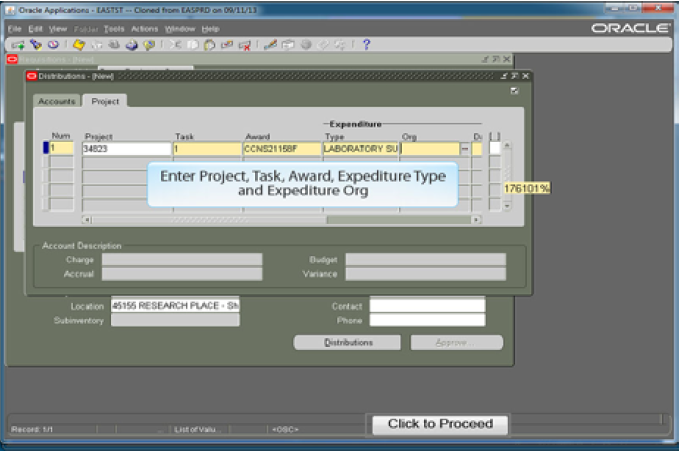This screenshot has width=683, height=455.
Task: Click the Variance account description field
Action: tap(426, 274)
